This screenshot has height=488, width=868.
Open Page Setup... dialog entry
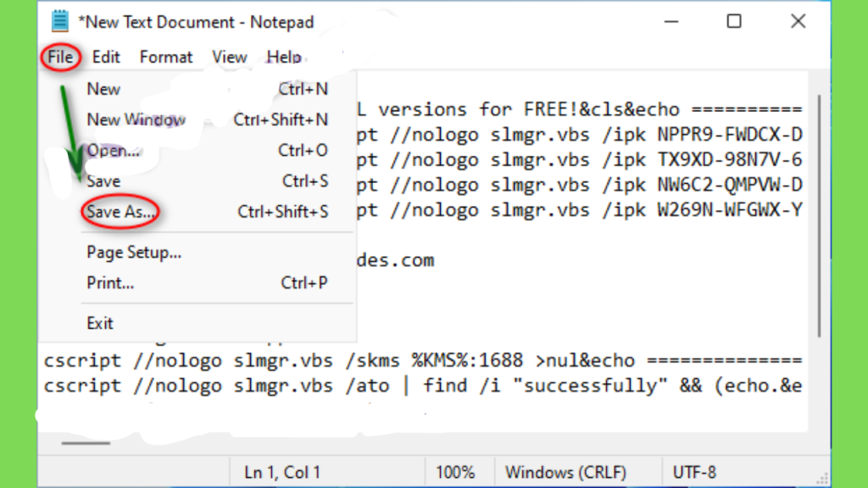(207, 252)
